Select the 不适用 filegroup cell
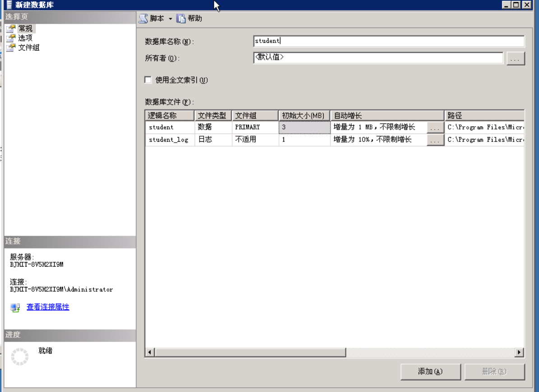 [x=255, y=139]
